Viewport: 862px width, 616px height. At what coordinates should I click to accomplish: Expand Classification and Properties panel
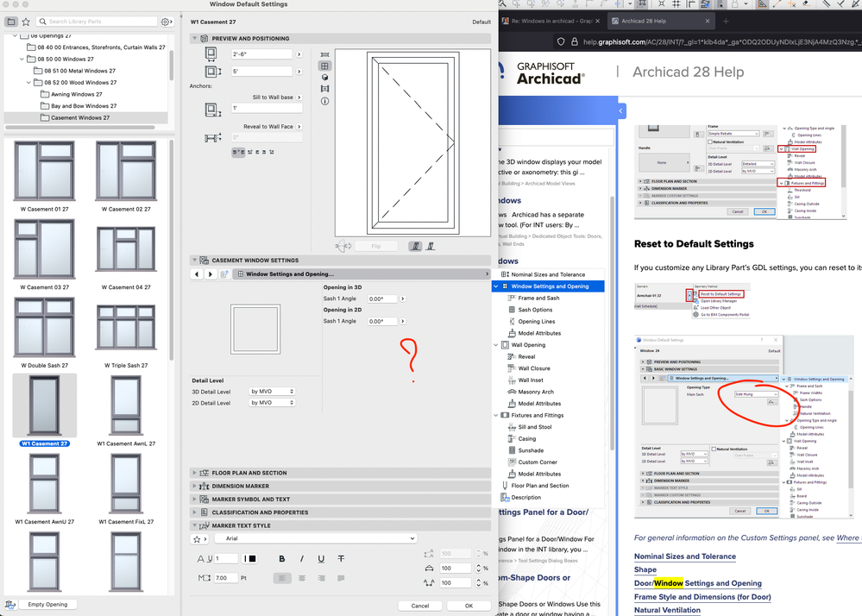[x=195, y=512]
